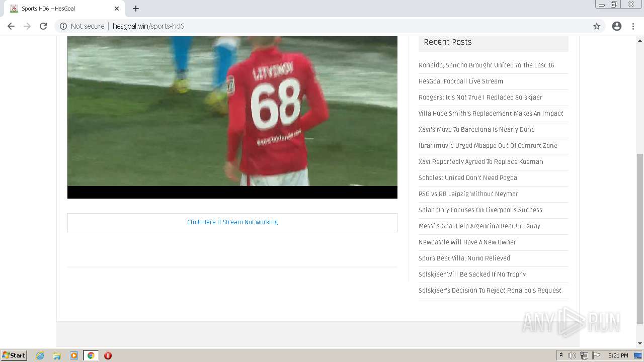The height and width of the screenshot is (362, 644).
Task: Click Here If Stream Not Working
Action: click(x=232, y=222)
